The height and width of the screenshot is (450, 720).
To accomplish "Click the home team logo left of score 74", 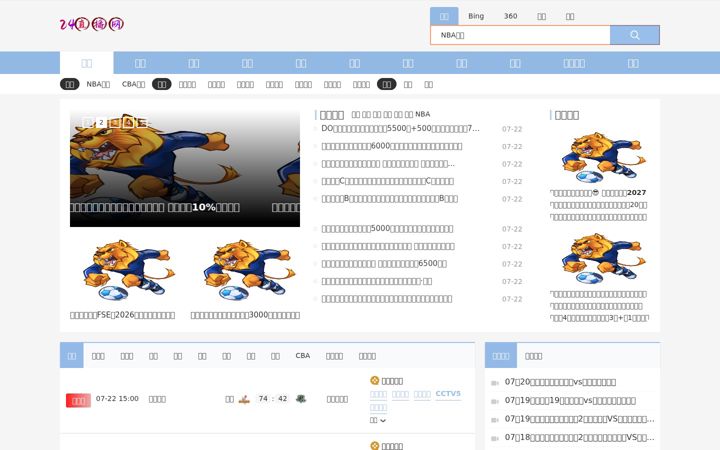I will 244,399.
